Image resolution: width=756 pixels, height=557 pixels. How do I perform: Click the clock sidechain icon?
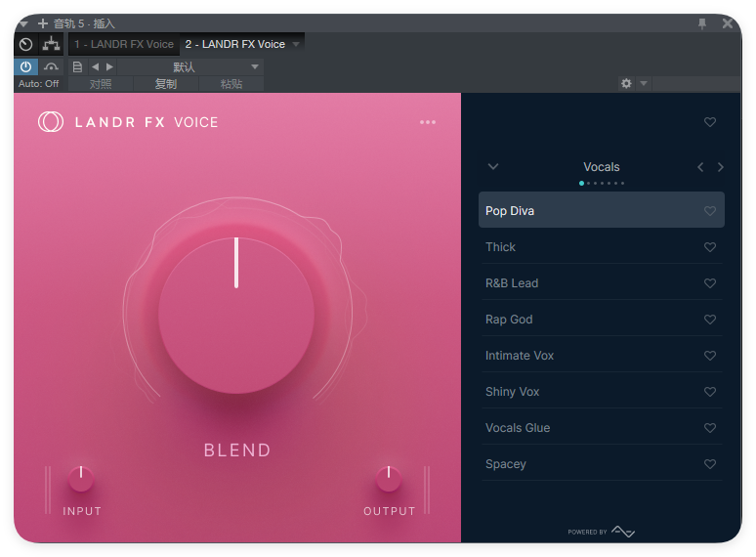[x=26, y=44]
